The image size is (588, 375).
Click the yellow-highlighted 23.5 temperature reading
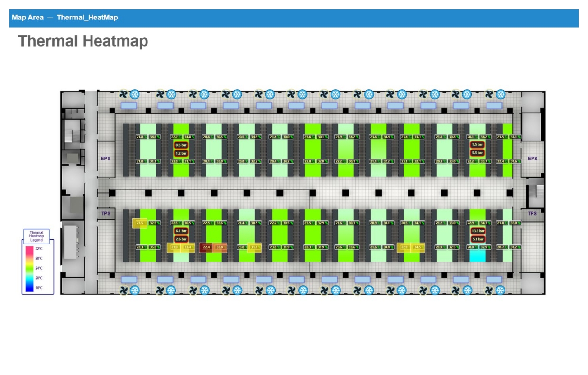point(140,223)
